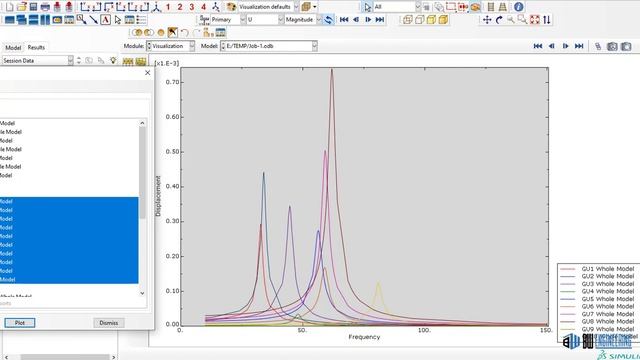Open the Primary variable type dropdown

tap(242, 20)
